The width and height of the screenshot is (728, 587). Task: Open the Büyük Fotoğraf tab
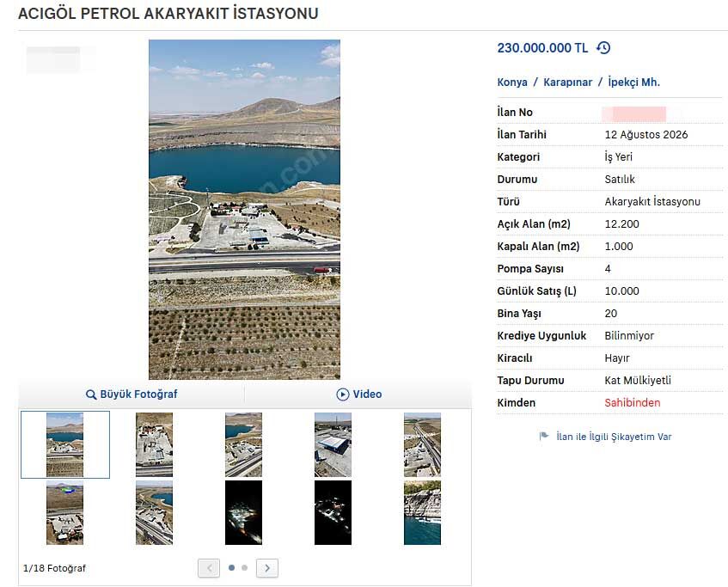(x=132, y=394)
